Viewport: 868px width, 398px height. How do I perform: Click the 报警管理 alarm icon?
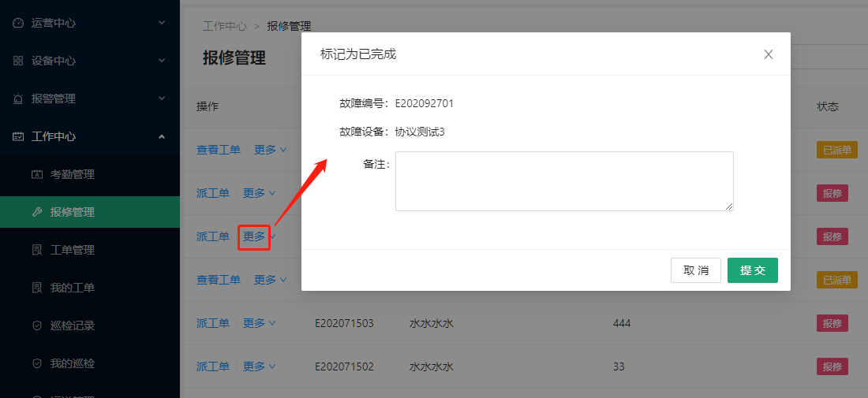[18, 99]
